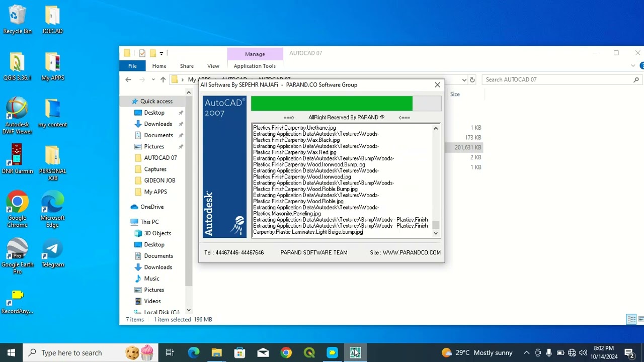Click the installer log scrollbar thumb
The image size is (644, 362).
436,225
